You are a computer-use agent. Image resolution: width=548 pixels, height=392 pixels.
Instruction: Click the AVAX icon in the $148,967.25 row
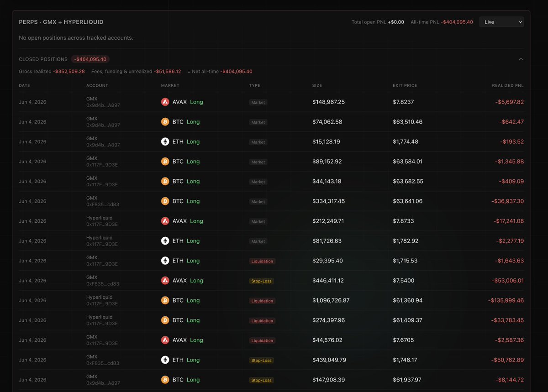(x=165, y=102)
